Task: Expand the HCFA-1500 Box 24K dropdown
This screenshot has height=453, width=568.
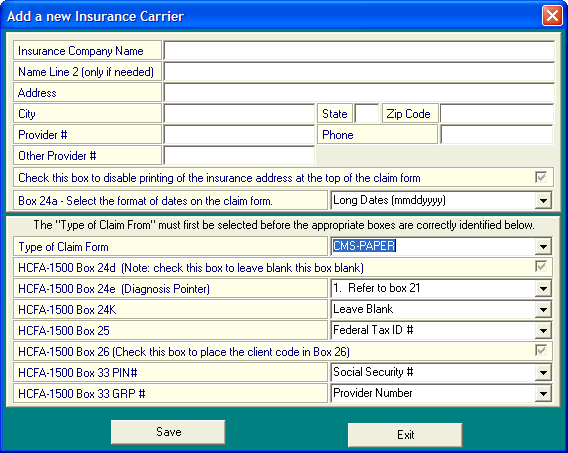Action: 543,310
